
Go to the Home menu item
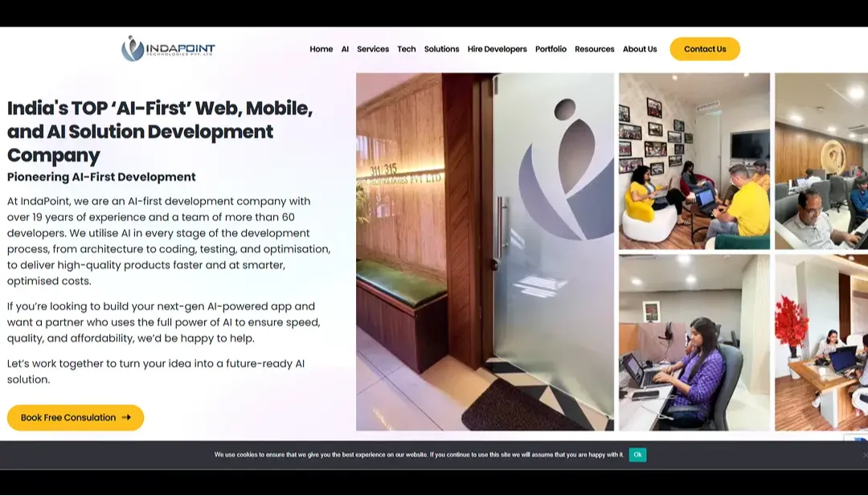[x=321, y=49]
